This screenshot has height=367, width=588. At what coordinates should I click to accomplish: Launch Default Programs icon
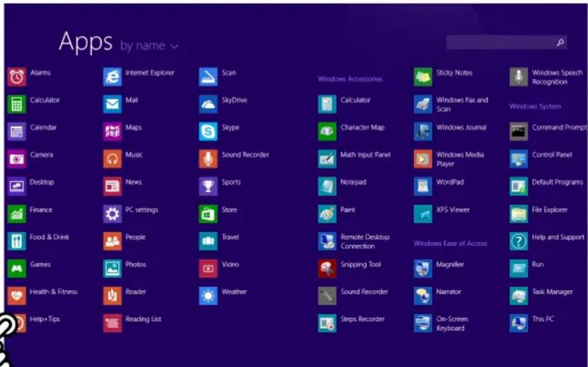(519, 187)
